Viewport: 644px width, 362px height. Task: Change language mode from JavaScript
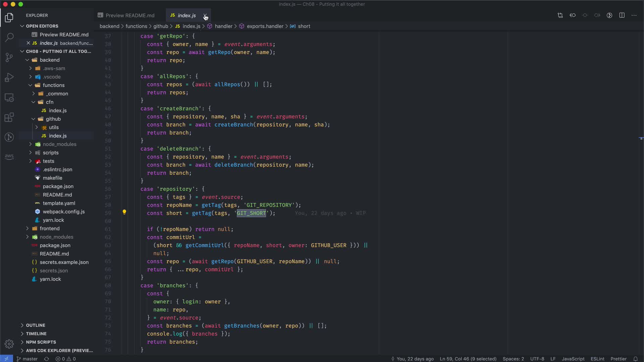[573, 359]
